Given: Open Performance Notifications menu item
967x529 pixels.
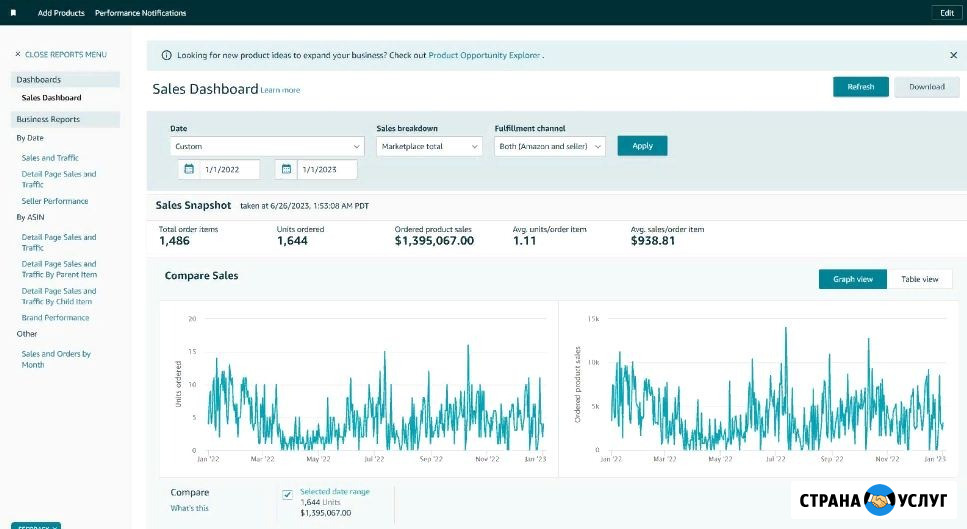Looking at the screenshot, I should tap(141, 12).
